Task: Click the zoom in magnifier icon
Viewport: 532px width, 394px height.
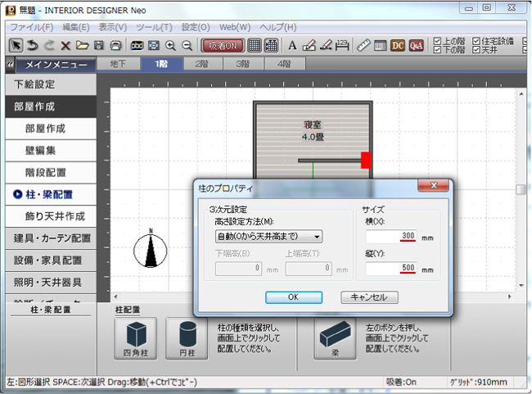Action: point(170,45)
